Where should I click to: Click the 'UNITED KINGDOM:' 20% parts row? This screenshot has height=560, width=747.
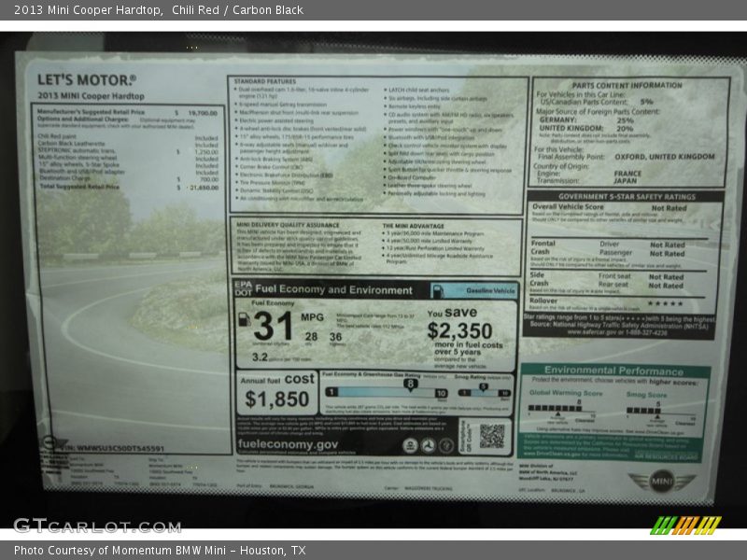click(586, 129)
